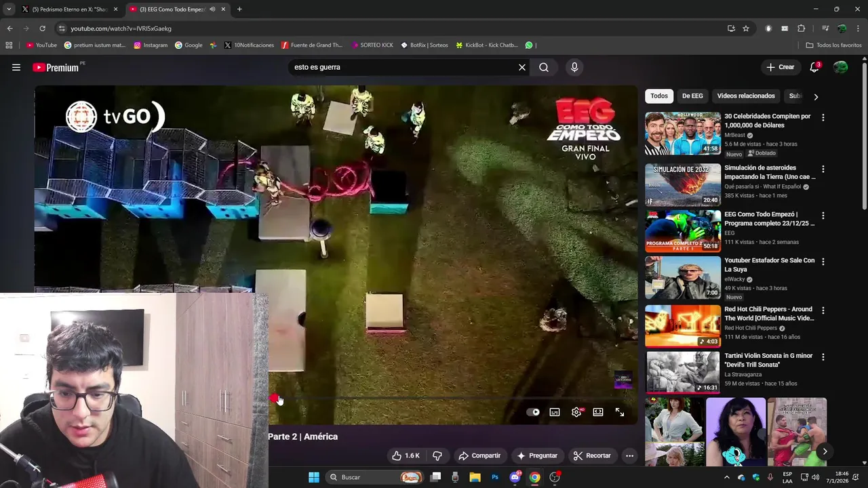Go to the YouTube Premium home logo
This screenshot has height=488, width=868.
(56, 67)
